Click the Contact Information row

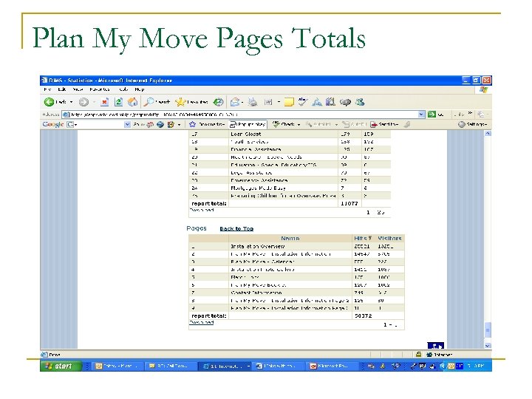[296, 293]
